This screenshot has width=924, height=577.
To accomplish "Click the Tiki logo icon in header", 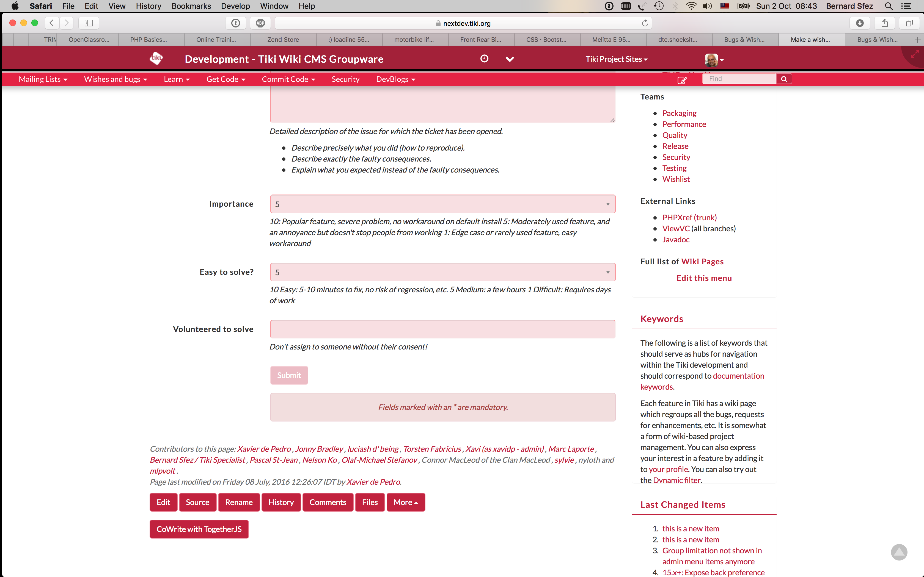I will click(x=156, y=58).
